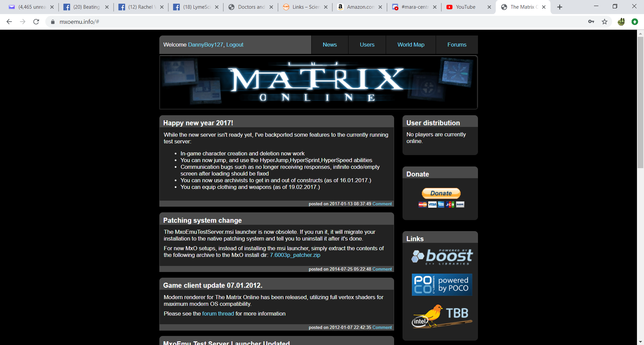
Task: Download the 7.6003p_patcher.zip link
Action: pyautogui.click(x=295, y=255)
